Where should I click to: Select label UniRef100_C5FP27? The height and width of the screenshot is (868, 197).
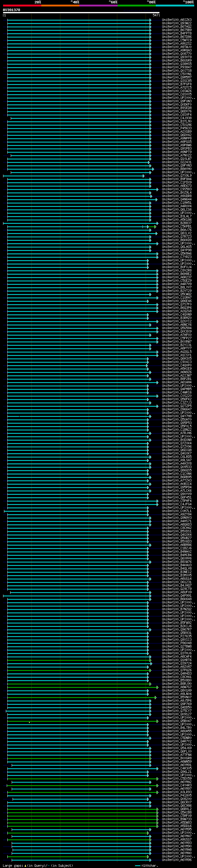click(177, 338)
